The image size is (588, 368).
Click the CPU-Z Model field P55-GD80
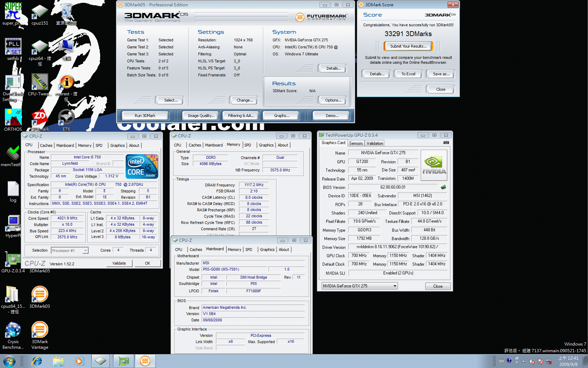234,269
